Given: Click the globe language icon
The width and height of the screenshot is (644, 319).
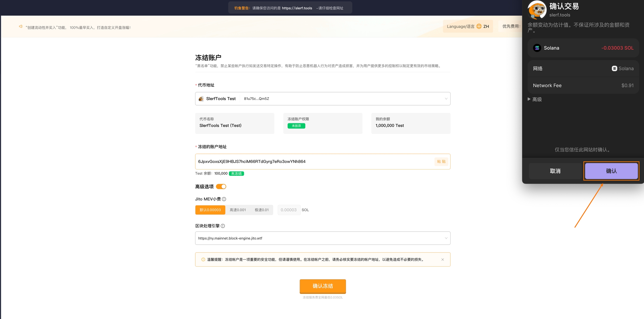Looking at the screenshot, I should click(479, 27).
